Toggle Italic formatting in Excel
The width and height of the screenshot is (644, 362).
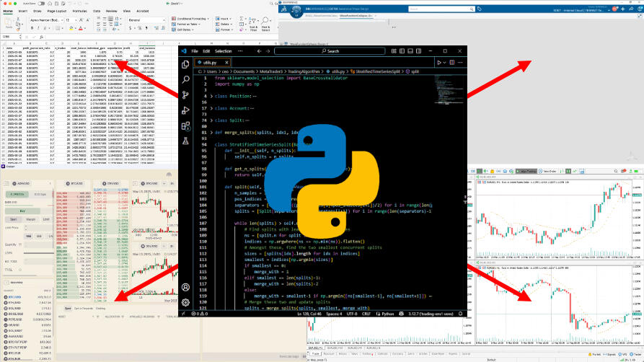[x=38, y=28]
